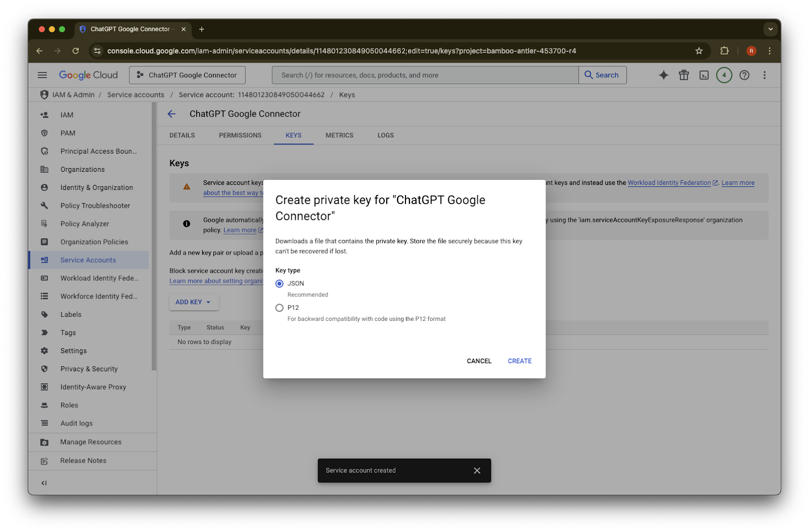Switch to the PERMISSIONS tab

click(x=240, y=135)
